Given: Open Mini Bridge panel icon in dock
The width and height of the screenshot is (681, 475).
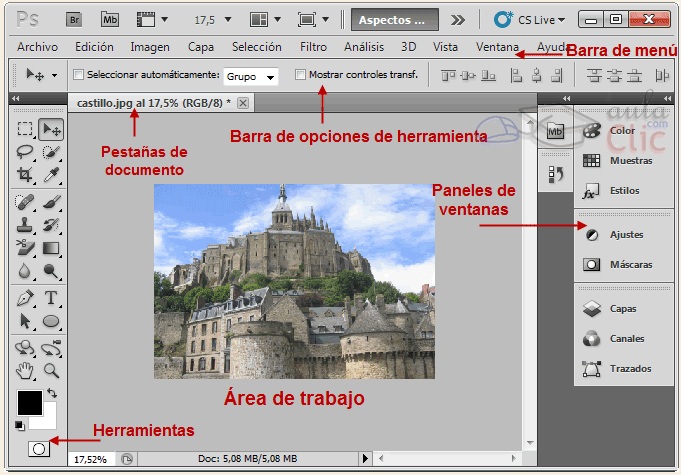Looking at the screenshot, I should [555, 130].
